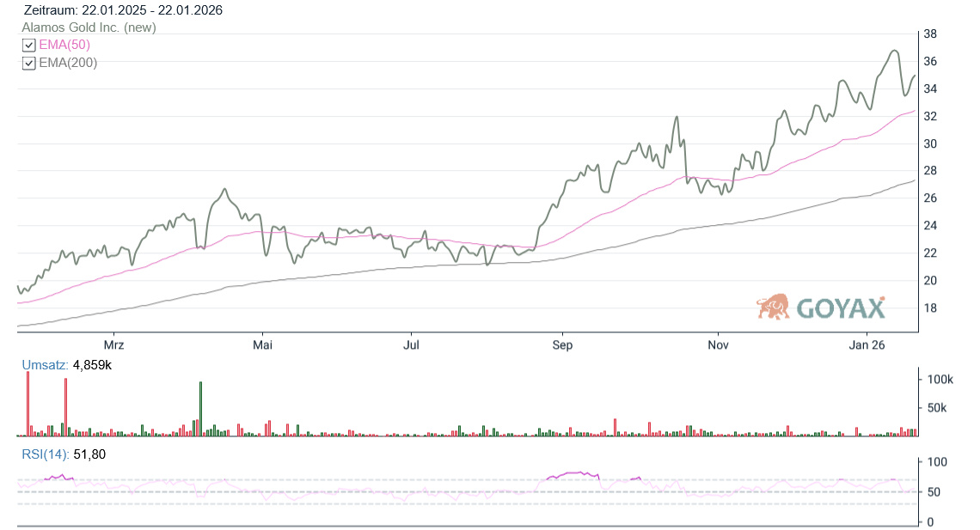Click the RSI value 51,80
The width and height of the screenshot is (980, 530).
point(89,454)
